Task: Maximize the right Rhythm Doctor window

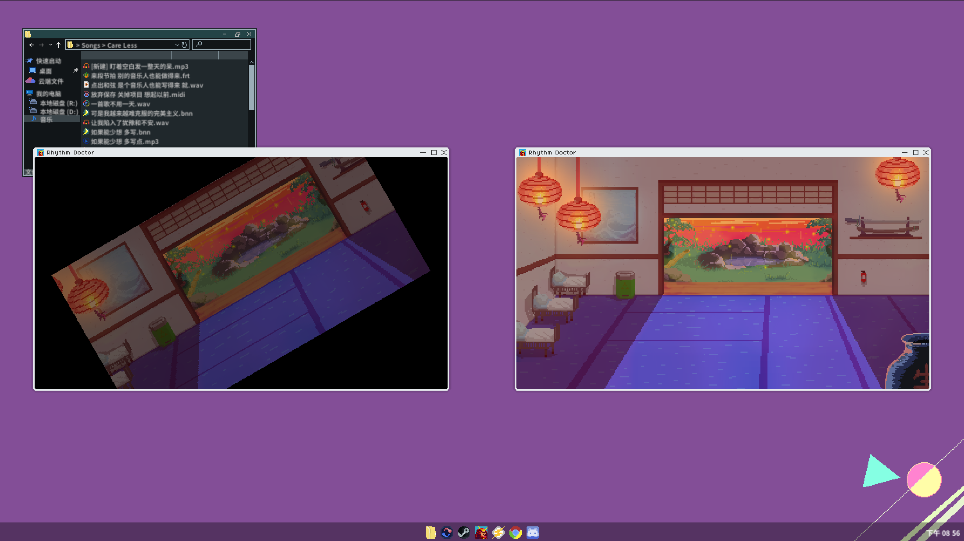Action: click(x=915, y=152)
